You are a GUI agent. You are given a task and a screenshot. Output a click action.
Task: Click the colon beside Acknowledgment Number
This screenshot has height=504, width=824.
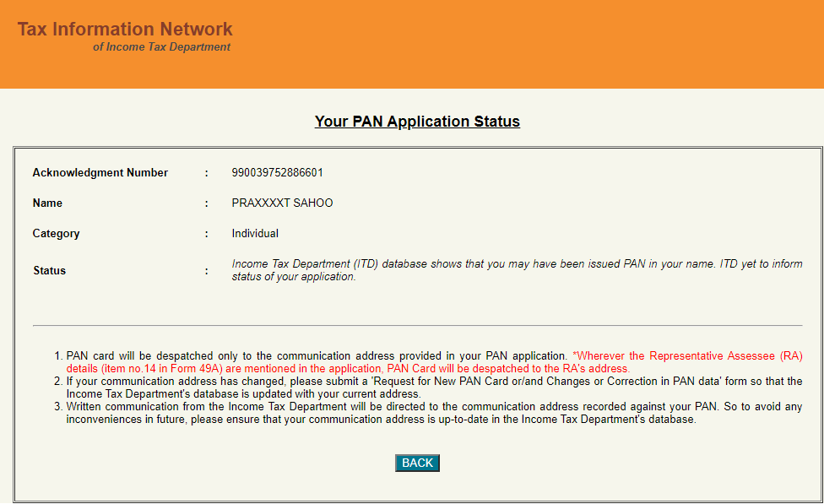206,173
